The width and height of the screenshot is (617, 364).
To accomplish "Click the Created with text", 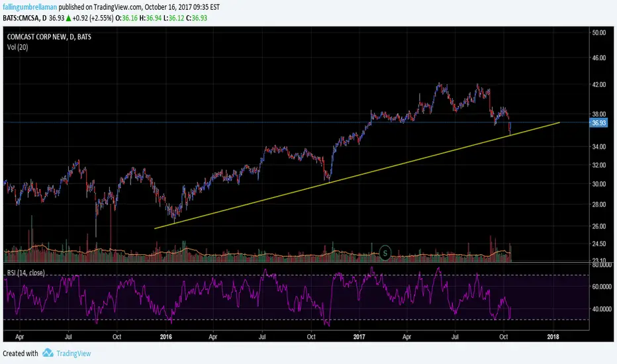I will [21, 353].
